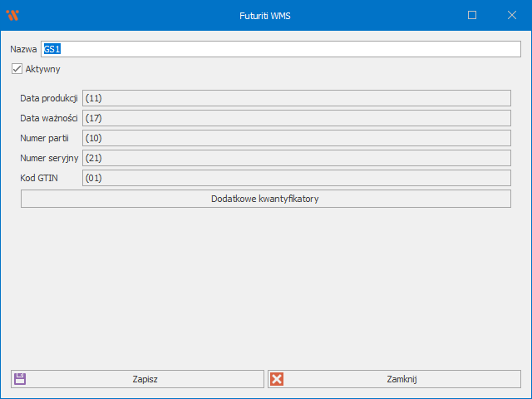532x399 pixels.
Task: Open Dodatkowe kwantyfikatory
Action: click(265, 199)
